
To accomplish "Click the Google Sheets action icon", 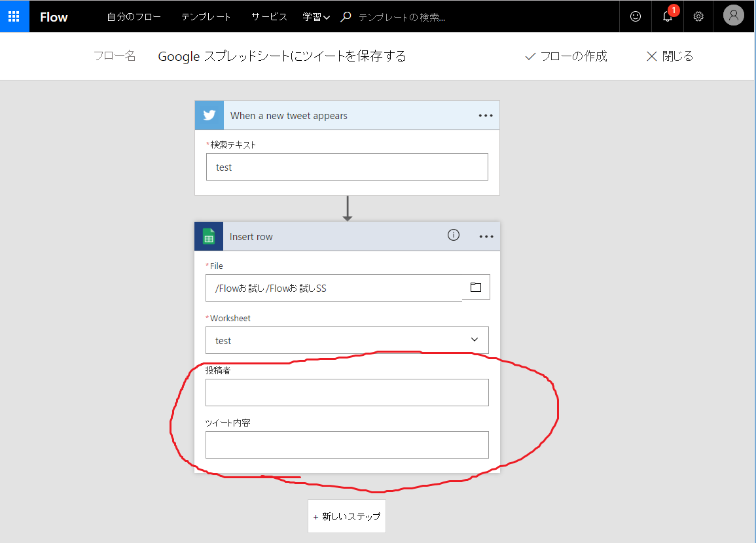I will coord(209,237).
